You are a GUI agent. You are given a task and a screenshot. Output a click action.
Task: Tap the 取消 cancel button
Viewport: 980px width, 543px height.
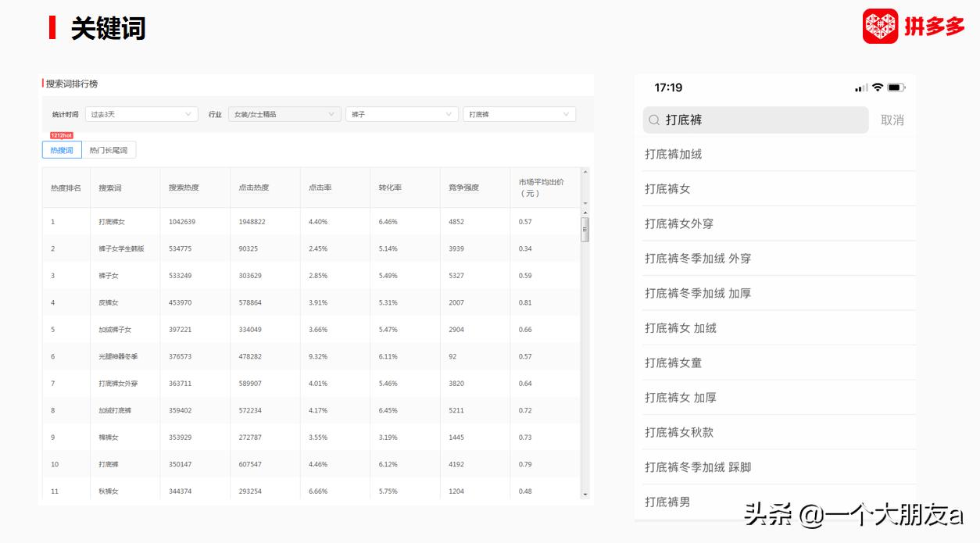click(892, 120)
